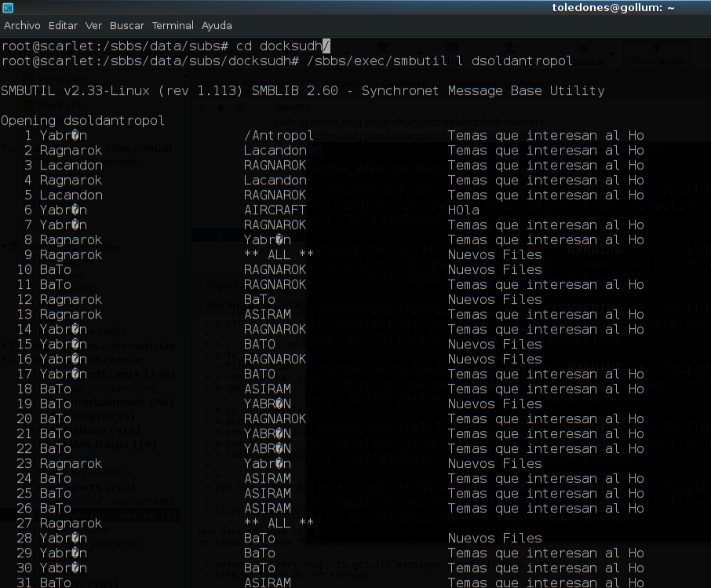The width and height of the screenshot is (711, 588).
Task: Click the SMBUTIL v2.33 version banner line
Action: coord(302,90)
